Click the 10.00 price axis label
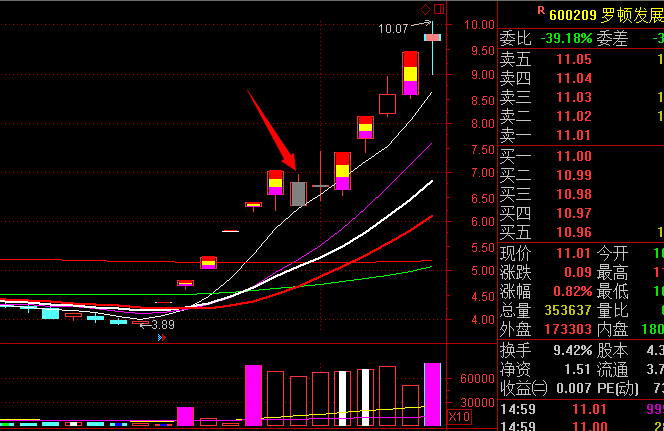Viewport: 664px width, 431px height. click(x=479, y=25)
